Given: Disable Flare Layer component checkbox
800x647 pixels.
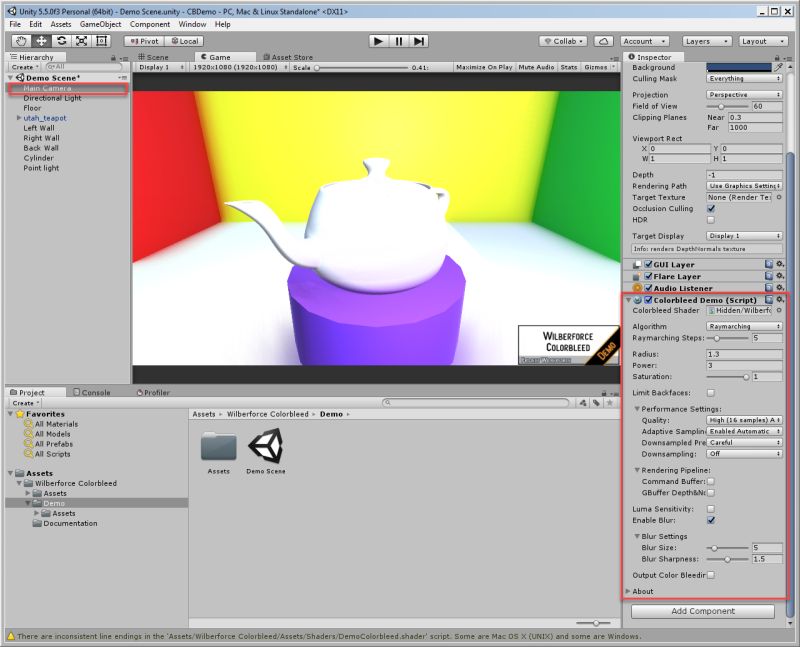Looking at the screenshot, I should click(x=648, y=276).
